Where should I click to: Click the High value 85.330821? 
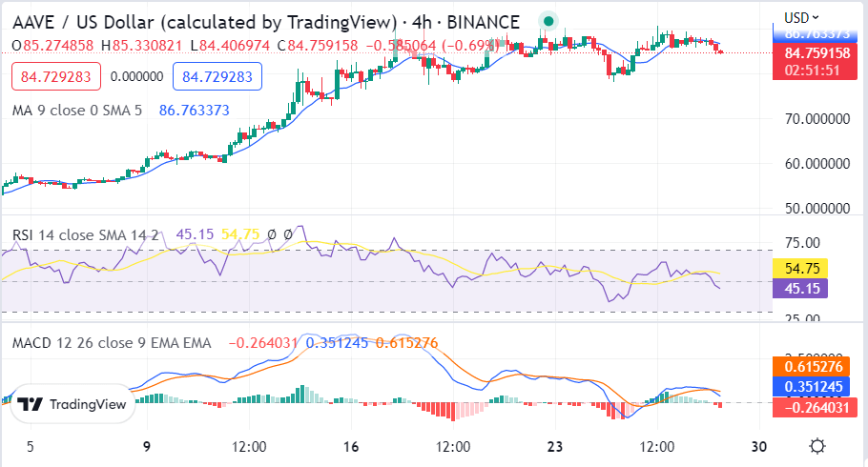point(147,45)
